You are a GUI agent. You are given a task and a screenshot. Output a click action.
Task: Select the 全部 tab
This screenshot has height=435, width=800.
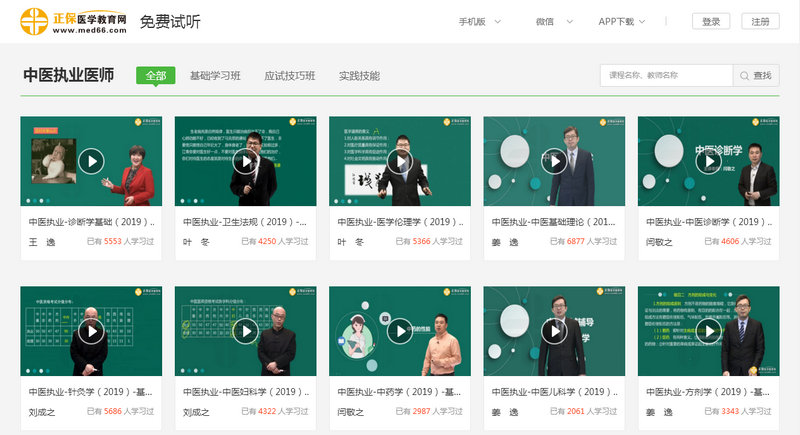tap(156, 75)
